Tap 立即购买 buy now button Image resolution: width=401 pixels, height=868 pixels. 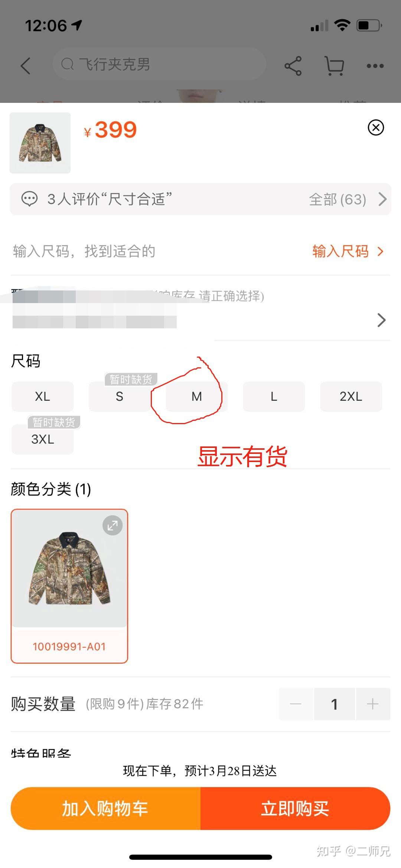coord(295,809)
